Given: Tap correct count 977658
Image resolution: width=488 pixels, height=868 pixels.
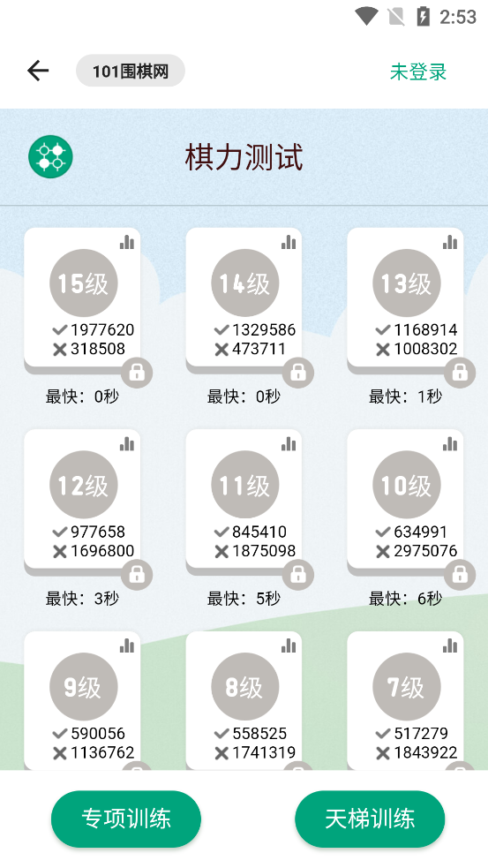Looking at the screenshot, I should (x=98, y=532).
